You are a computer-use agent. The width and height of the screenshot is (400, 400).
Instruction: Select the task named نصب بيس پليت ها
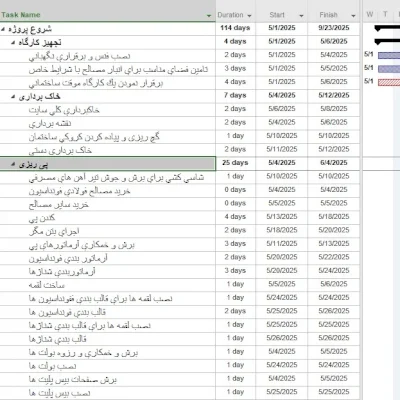59,393
